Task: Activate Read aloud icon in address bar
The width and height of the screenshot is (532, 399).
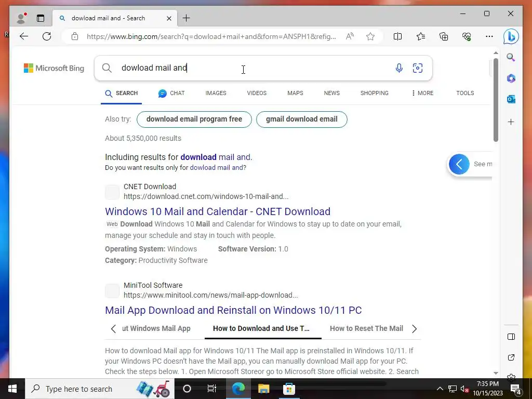Action: coord(350,36)
